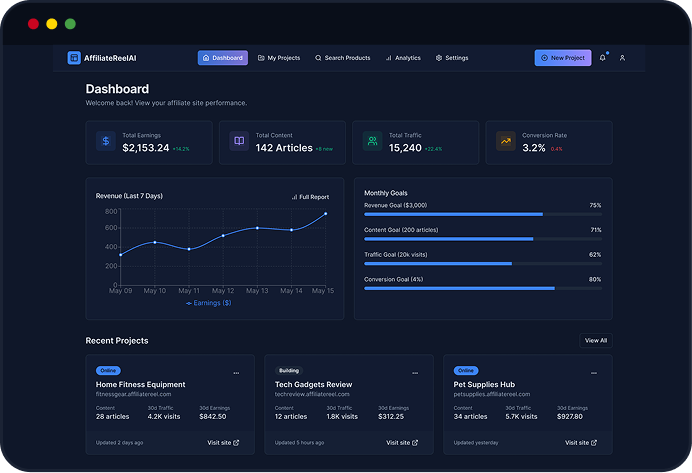Viewport: 692px width, 473px height.
Task: Open the Full Report link
Action: (x=310, y=197)
